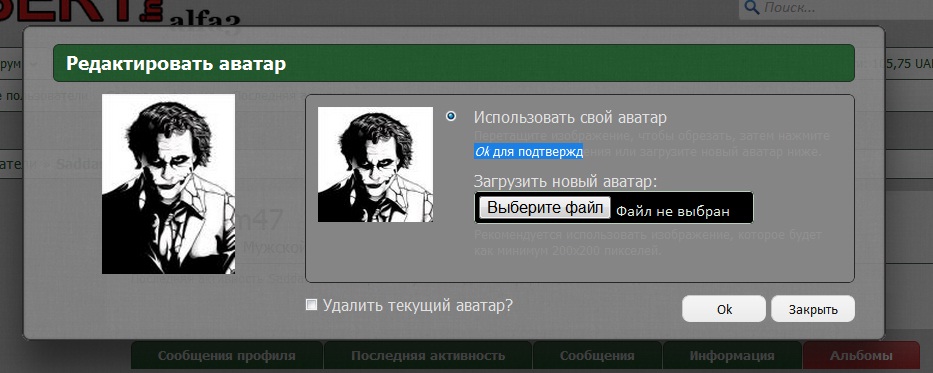The width and height of the screenshot is (933, 373).
Task: Switch to the 'Информация' tab
Action: point(732,356)
